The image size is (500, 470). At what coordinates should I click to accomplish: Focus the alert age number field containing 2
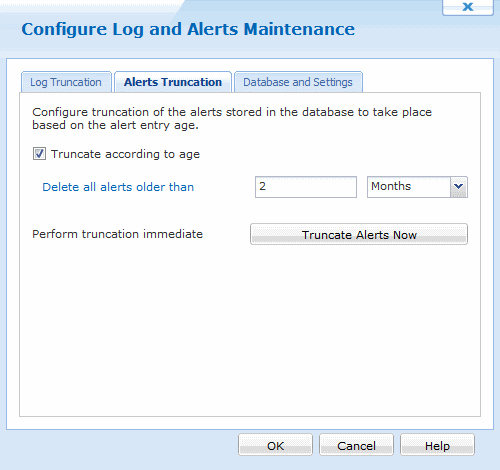306,187
